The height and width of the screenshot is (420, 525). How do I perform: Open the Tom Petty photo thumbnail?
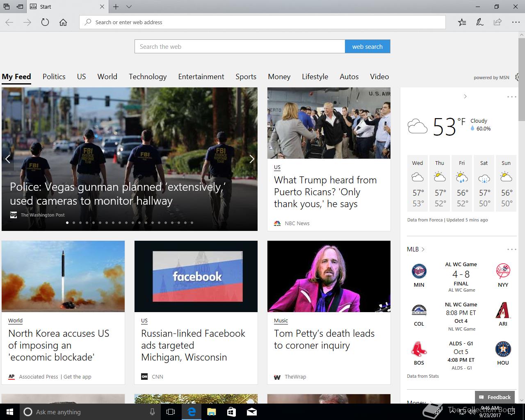point(329,276)
